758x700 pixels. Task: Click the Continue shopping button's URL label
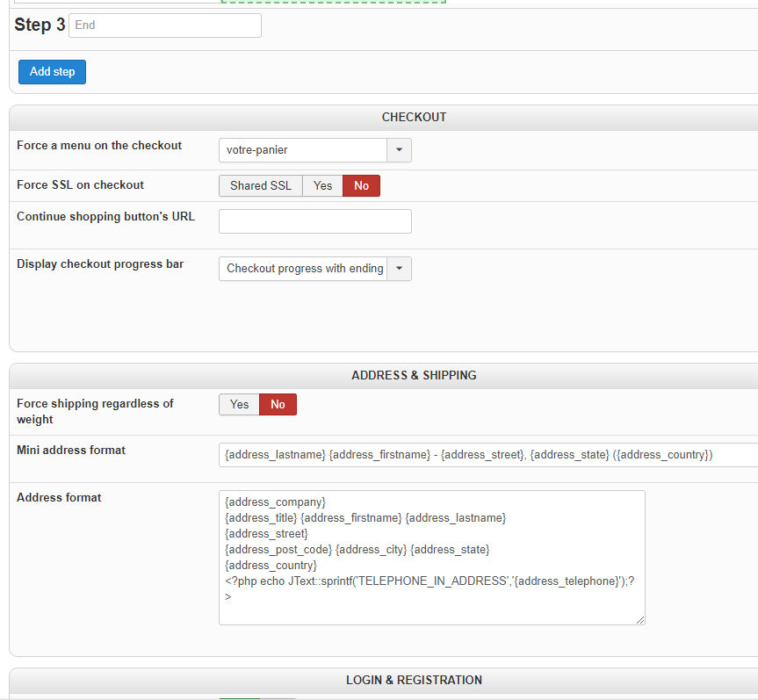pyautogui.click(x=106, y=217)
